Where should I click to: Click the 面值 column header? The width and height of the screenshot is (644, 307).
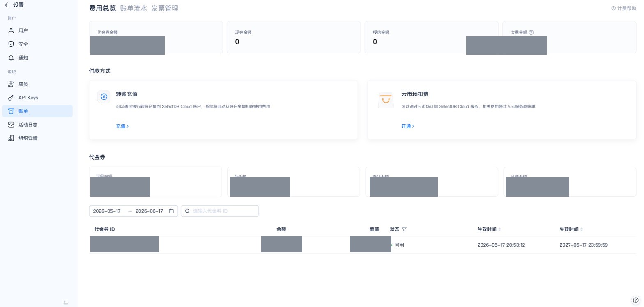click(x=374, y=229)
